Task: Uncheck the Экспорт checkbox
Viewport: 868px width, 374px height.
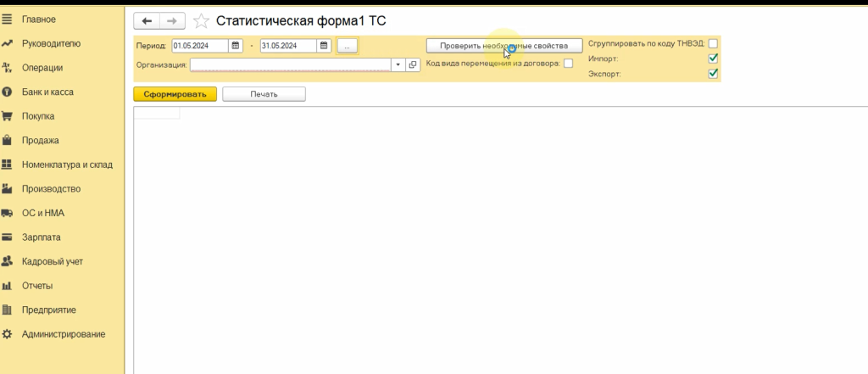Action: pyautogui.click(x=713, y=74)
